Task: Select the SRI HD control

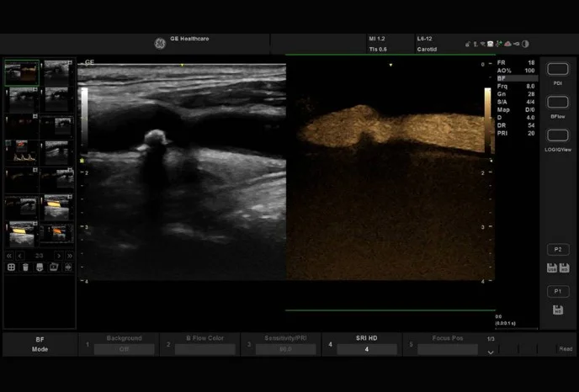Action: (x=366, y=344)
